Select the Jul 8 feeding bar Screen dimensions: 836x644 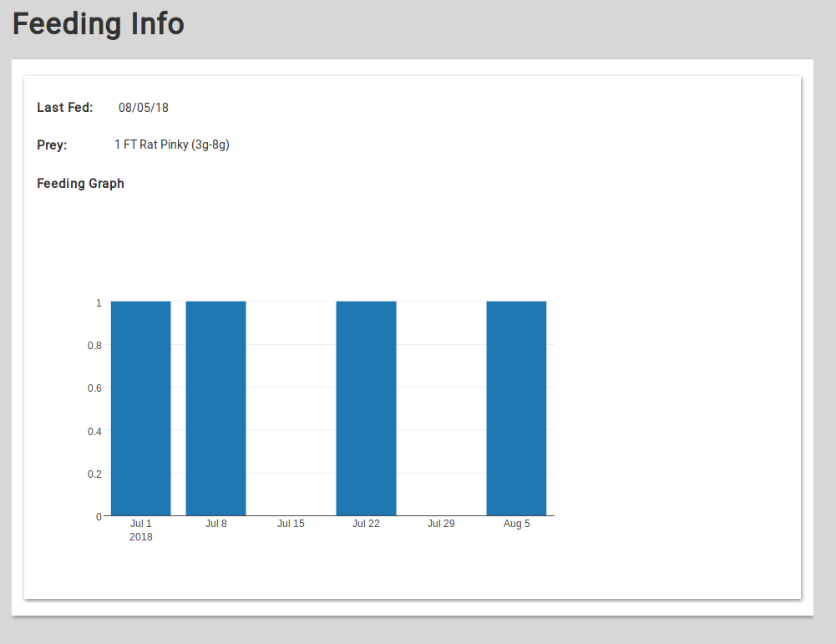point(215,407)
